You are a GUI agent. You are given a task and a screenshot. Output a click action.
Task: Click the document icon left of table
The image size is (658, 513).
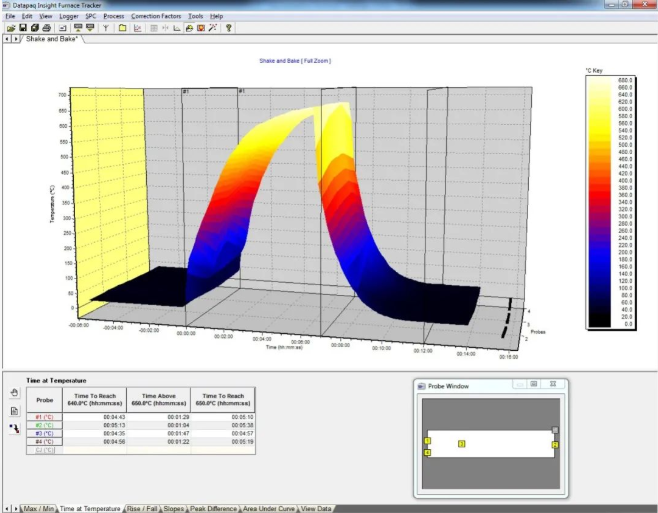pyautogui.click(x=14, y=411)
